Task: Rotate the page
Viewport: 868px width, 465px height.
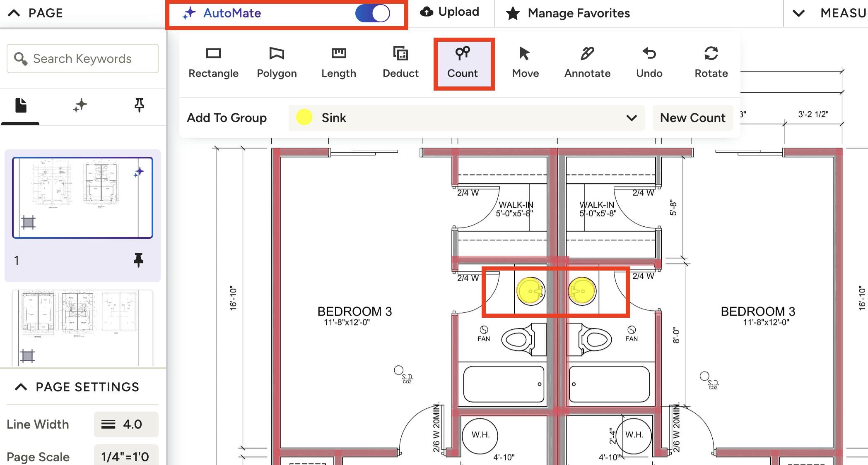Action: click(x=711, y=62)
